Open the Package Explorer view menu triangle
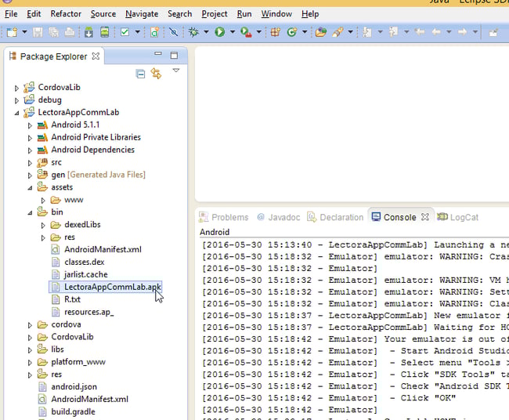The image size is (509, 420). [176, 71]
